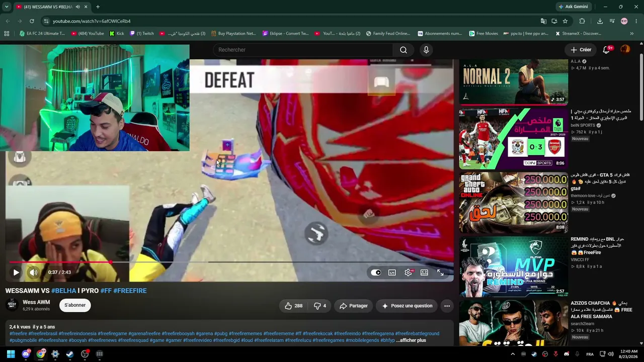Enter fullscreen mode in the video player
The height and width of the screenshot is (362, 644).
pyautogui.click(x=440, y=273)
